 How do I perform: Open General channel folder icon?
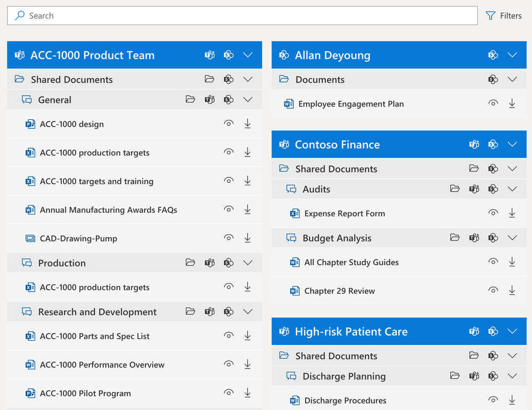click(x=190, y=100)
